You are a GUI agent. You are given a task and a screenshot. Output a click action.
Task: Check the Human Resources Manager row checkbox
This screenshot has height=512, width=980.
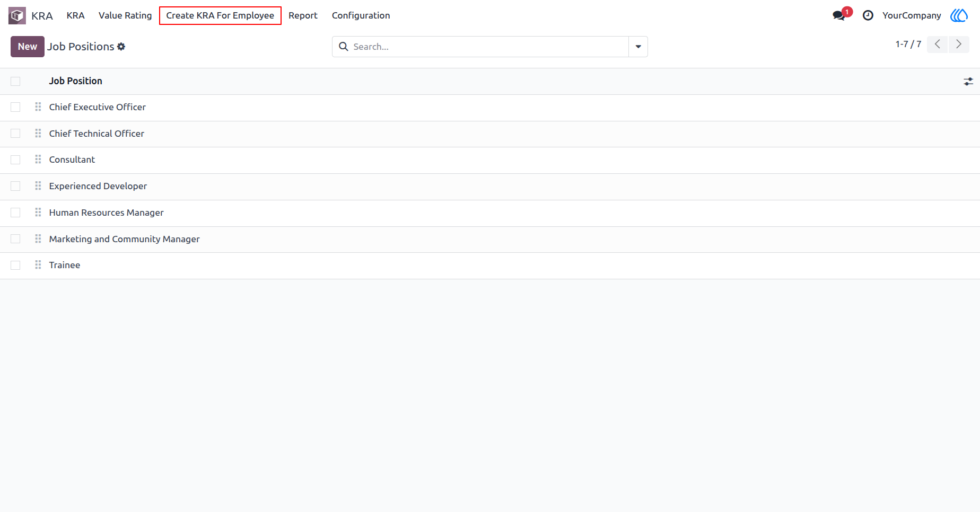coord(15,213)
